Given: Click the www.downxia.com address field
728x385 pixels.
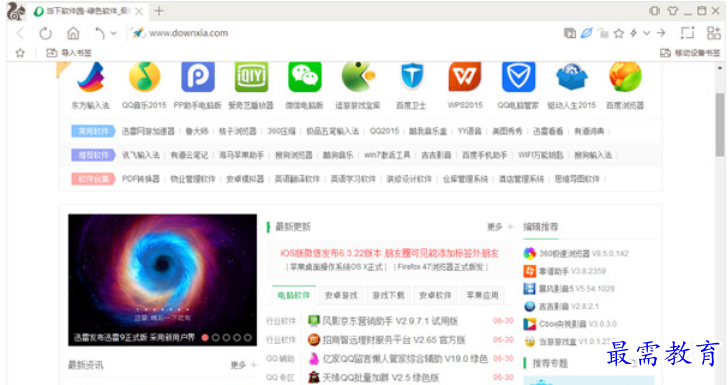Looking at the screenshot, I should 188,33.
